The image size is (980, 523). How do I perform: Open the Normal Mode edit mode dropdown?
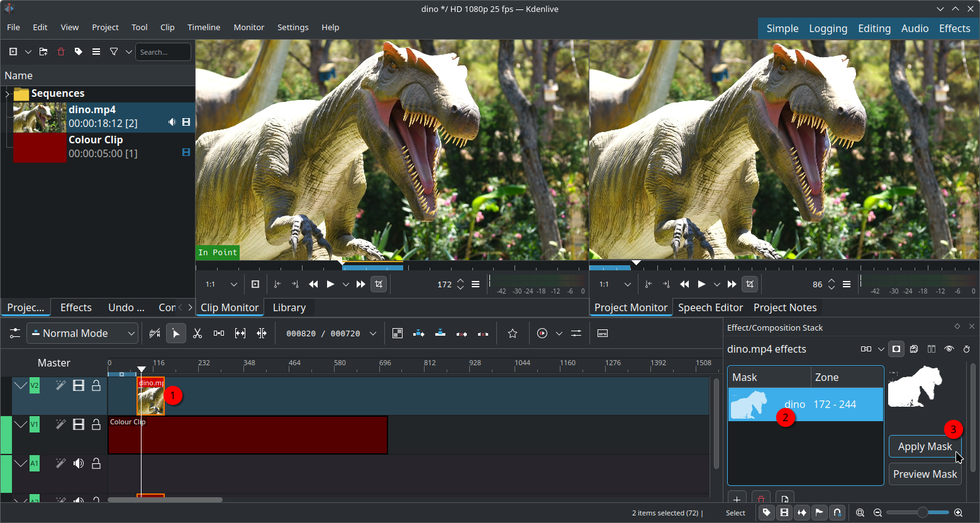click(82, 333)
